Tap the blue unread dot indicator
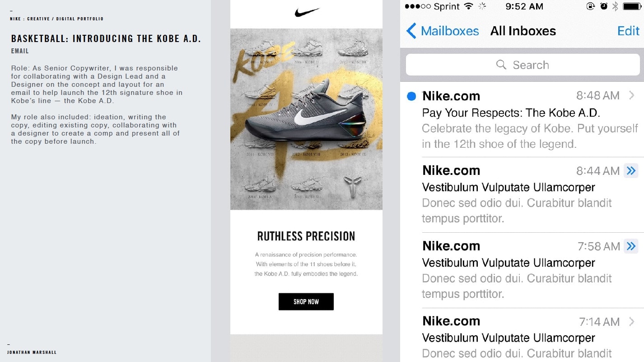This screenshot has height=362, width=644. (411, 96)
